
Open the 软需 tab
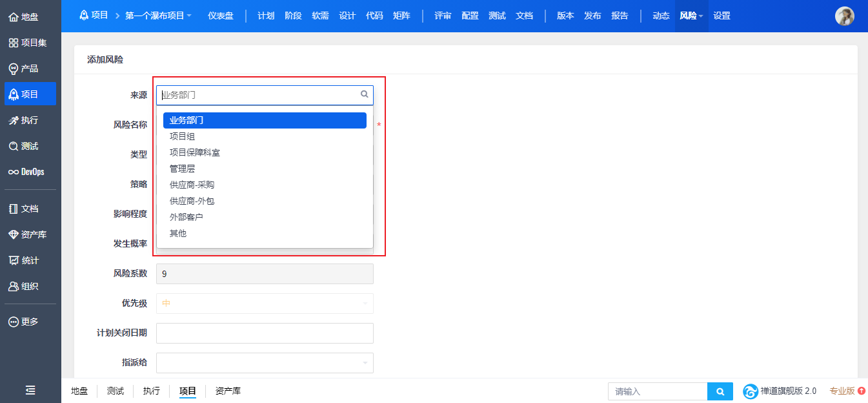tap(320, 15)
